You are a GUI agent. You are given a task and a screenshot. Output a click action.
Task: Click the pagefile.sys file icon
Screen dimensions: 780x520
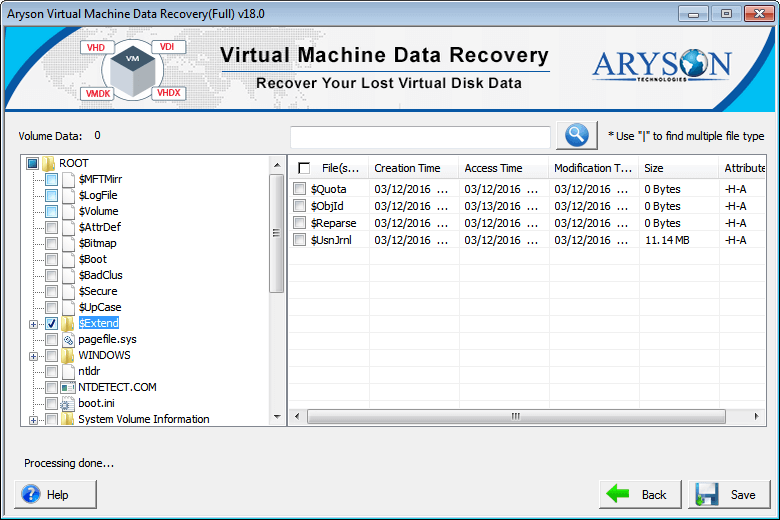(x=69, y=339)
